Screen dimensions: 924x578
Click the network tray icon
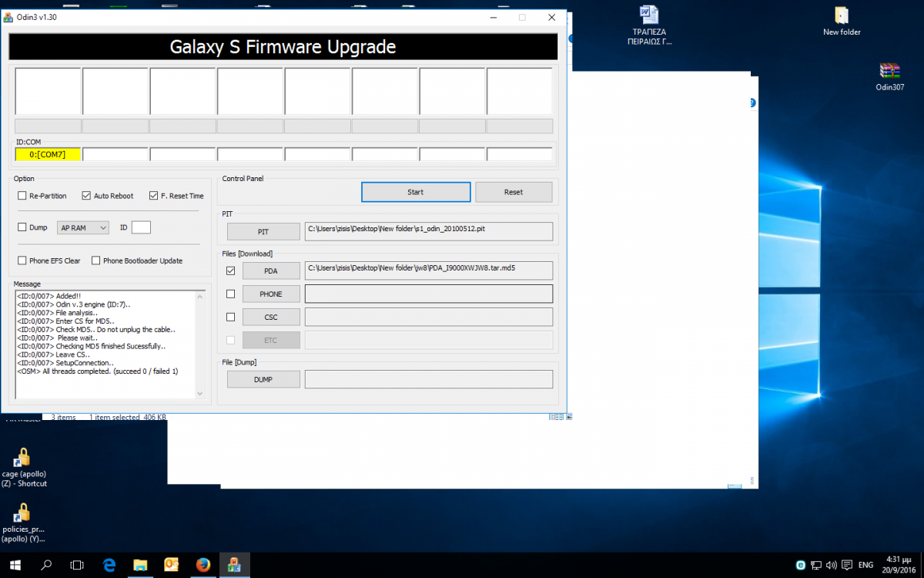(816, 565)
